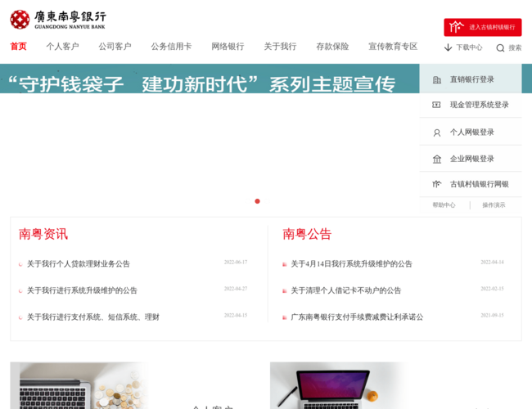Viewport: 532px width, 409px height.
Task: Open the 南粤资讯 section heading
Action: [x=43, y=234]
